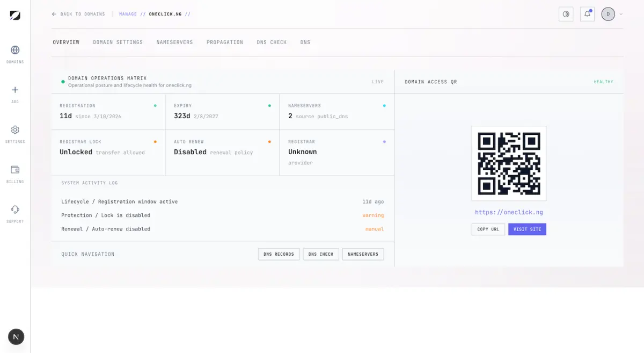Click the green status dot on Expiry
Image resolution: width=644 pixels, height=353 pixels.
pyautogui.click(x=269, y=106)
